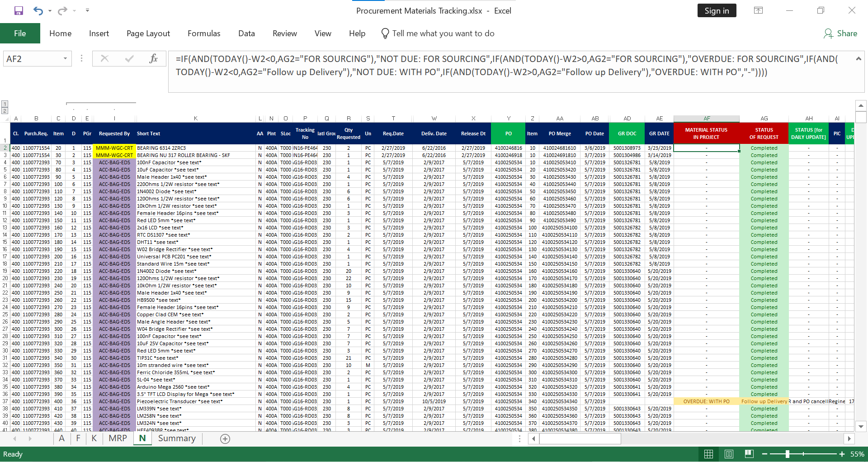Collapse the formula bar with the chevron

(858, 59)
